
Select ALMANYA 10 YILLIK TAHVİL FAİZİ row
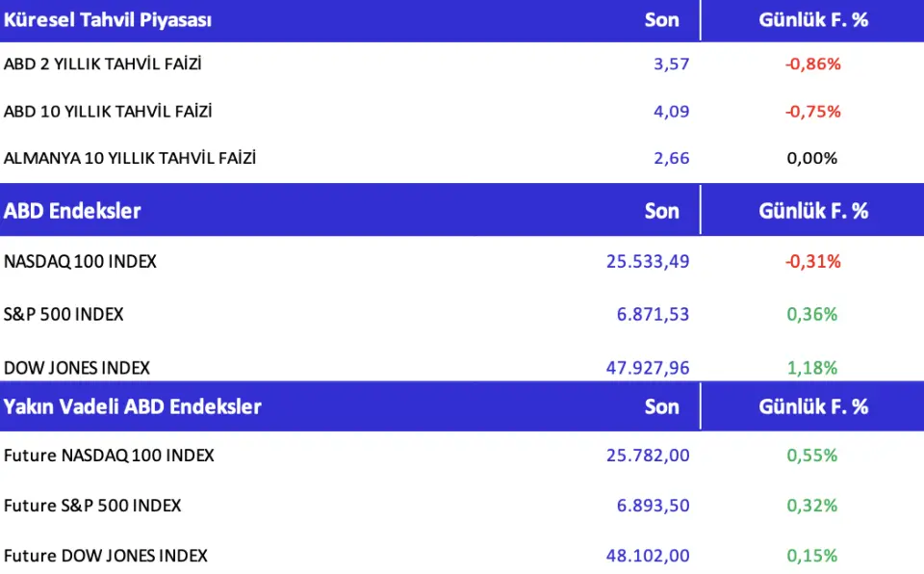coord(130,158)
